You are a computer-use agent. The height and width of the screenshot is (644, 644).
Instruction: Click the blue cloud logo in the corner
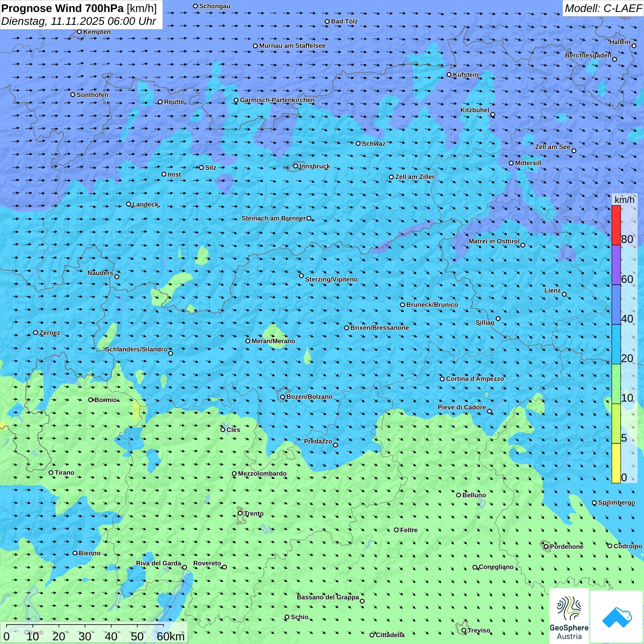pyautogui.click(x=617, y=617)
